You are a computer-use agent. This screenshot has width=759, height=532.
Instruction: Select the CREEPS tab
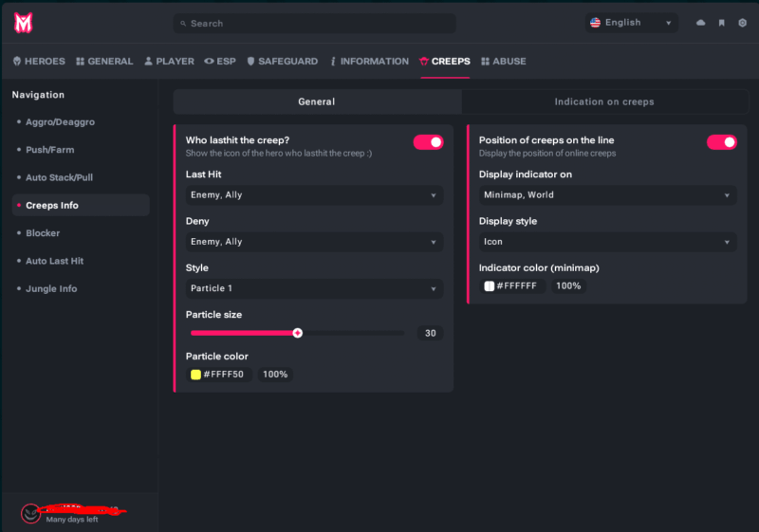445,62
